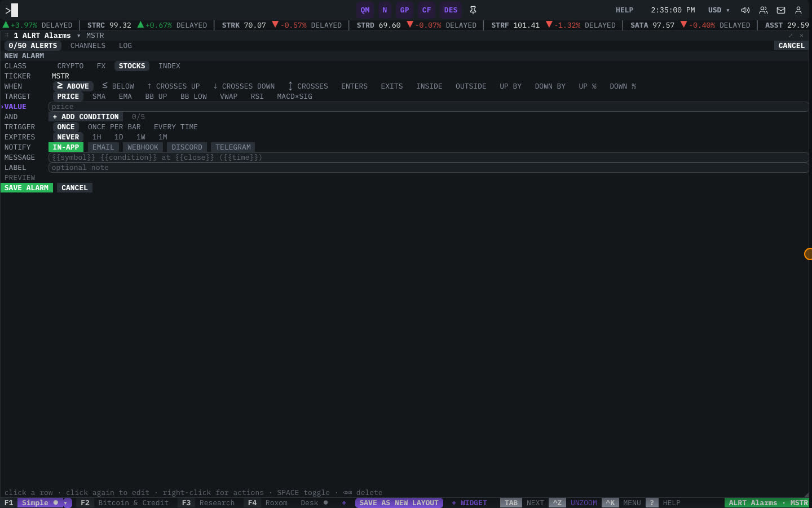Toggle In-App notification

tap(66, 147)
